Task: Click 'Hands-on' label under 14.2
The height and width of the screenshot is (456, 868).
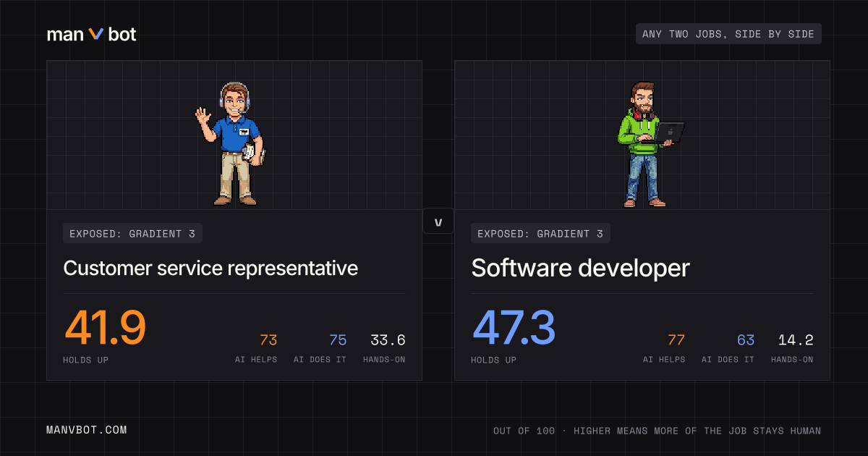Action: pos(792,360)
